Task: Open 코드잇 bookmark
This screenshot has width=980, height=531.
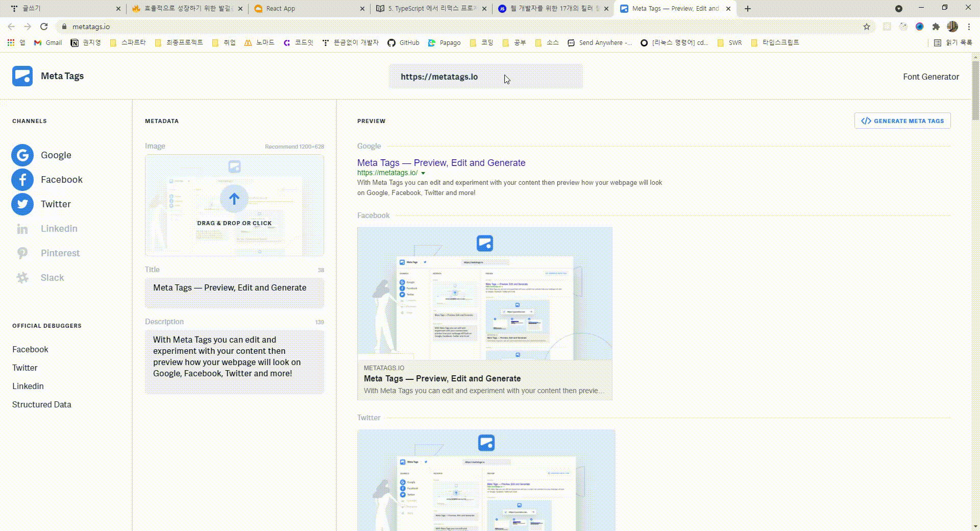Action: point(298,43)
